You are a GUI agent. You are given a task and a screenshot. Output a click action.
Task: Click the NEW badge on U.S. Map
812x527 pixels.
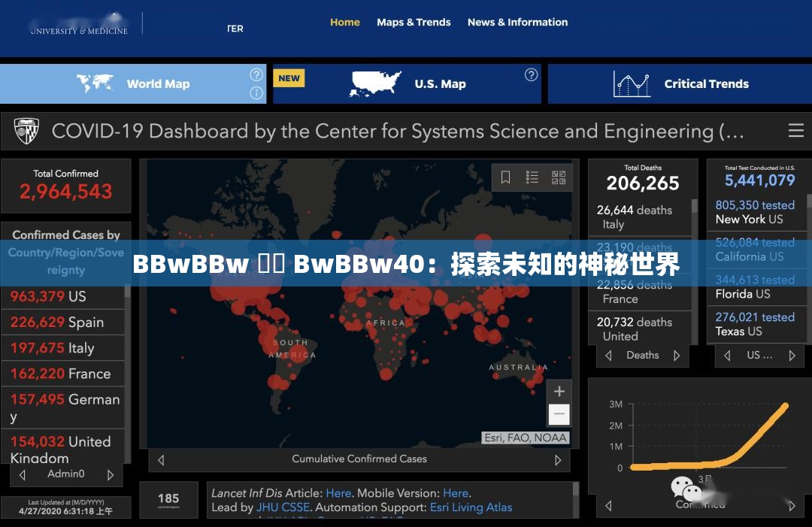(x=289, y=78)
